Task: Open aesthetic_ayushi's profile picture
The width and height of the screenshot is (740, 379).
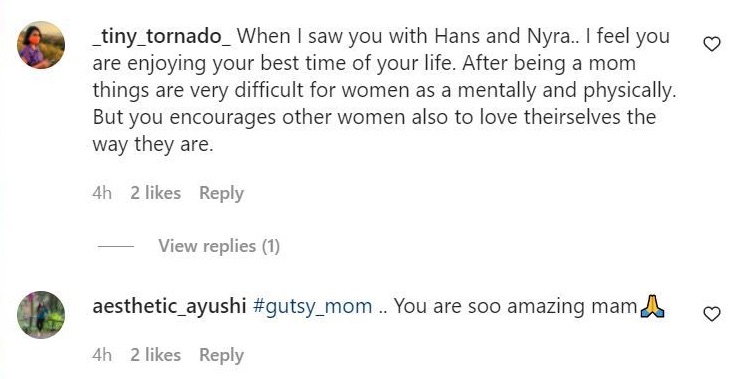Action: pos(41,314)
